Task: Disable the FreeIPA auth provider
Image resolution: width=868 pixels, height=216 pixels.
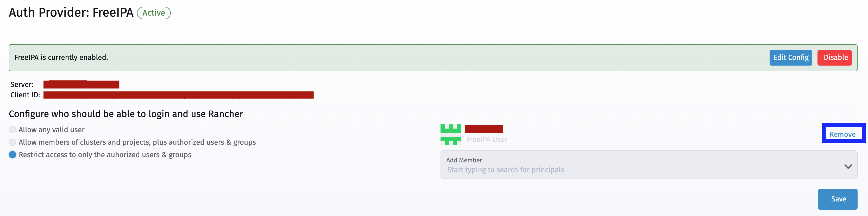Action: pos(835,57)
